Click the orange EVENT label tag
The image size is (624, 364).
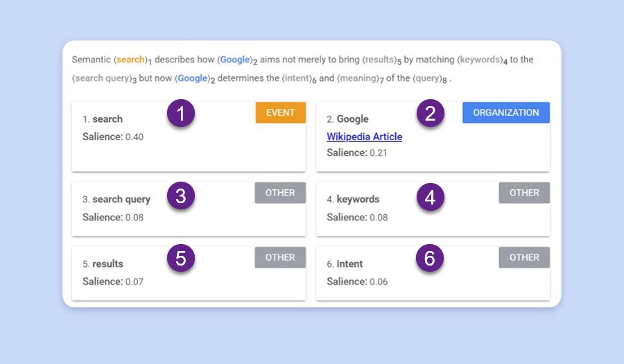point(280,113)
